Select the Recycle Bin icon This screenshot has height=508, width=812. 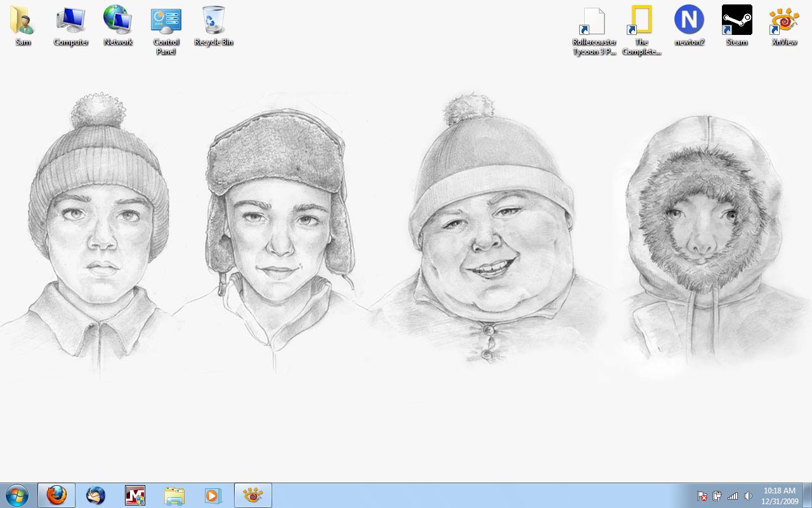214,22
